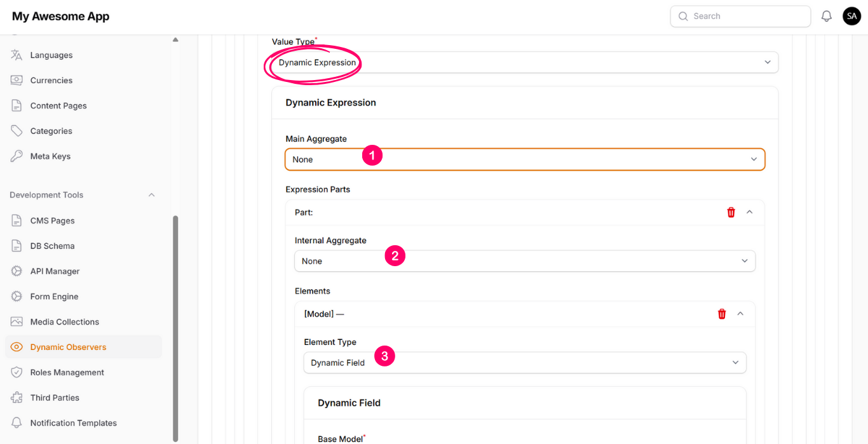Click the Roles Management shield icon
868x444 pixels.
pyautogui.click(x=17, y=372)
